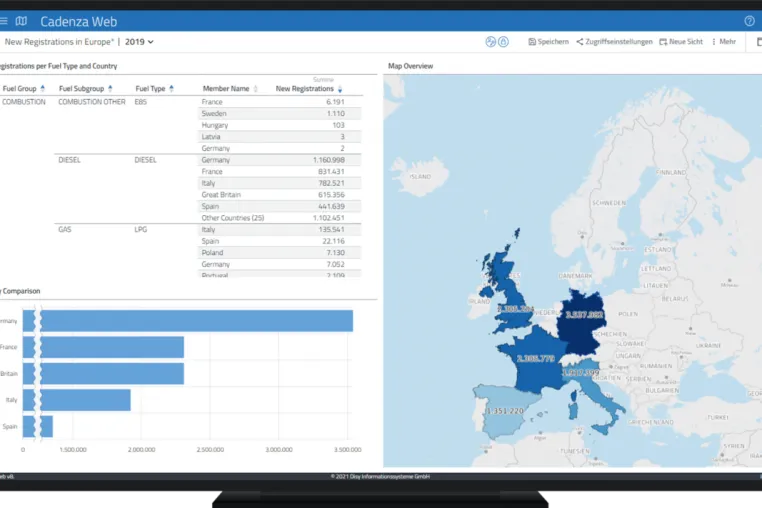
Task: Open the hamburger menu next to Cadenza Web
Action: pos(3,21)
